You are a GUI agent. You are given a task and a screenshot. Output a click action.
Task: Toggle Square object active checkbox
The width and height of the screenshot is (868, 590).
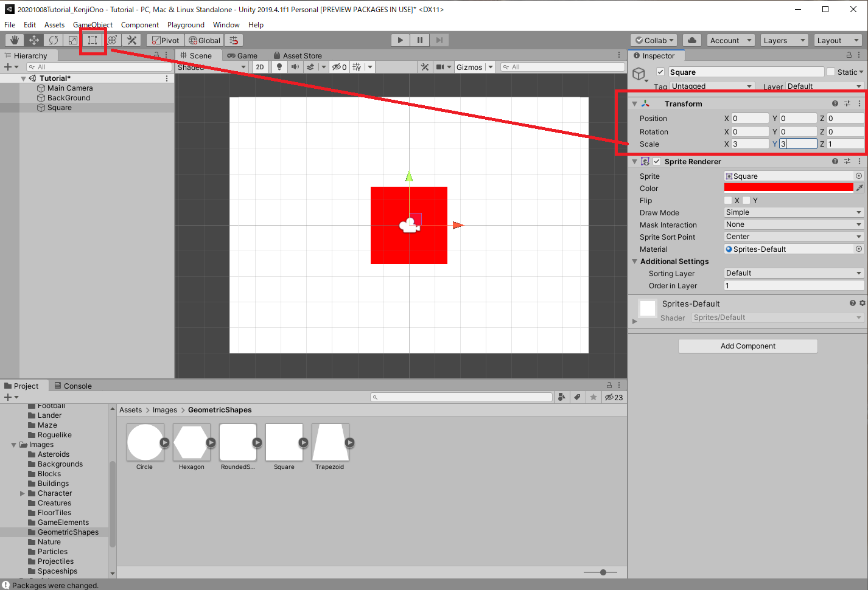coord(660,72)
